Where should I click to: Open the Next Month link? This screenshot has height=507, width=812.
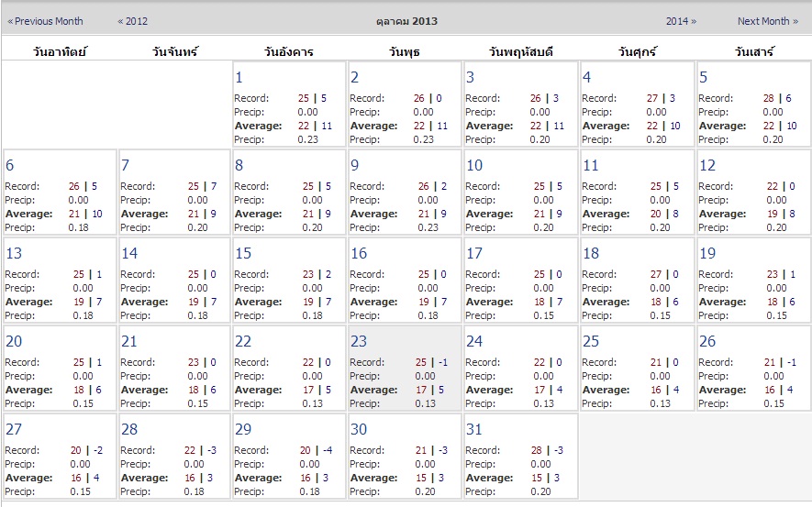(767, 21)
